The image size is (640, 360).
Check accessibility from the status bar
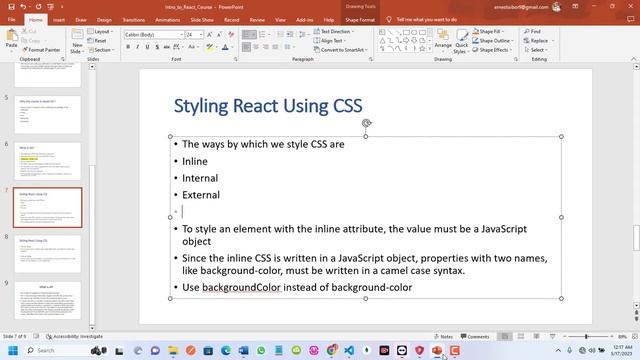(74, 337)
